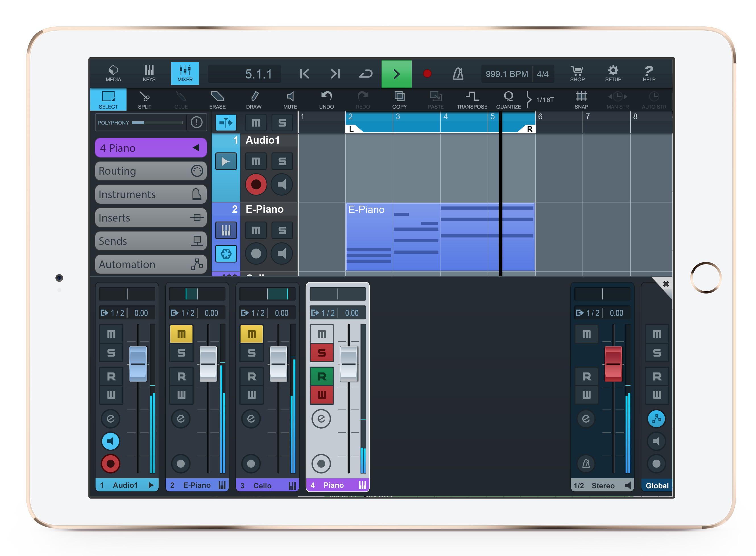Expand the Inserts section
This screenshot has width=756, height=556.
tap(151, 218)
